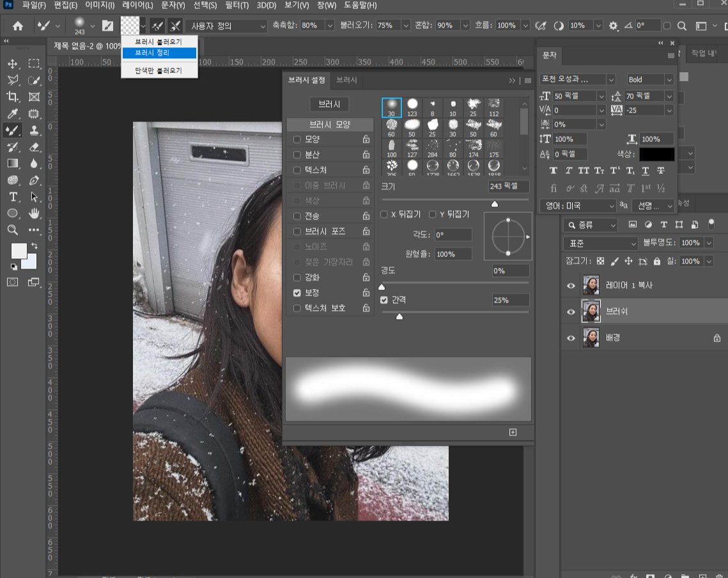This screenshot has height=578, width=728.
Task: Select the Rectangular Marquee tool
Action: click(x=34, y=64)
